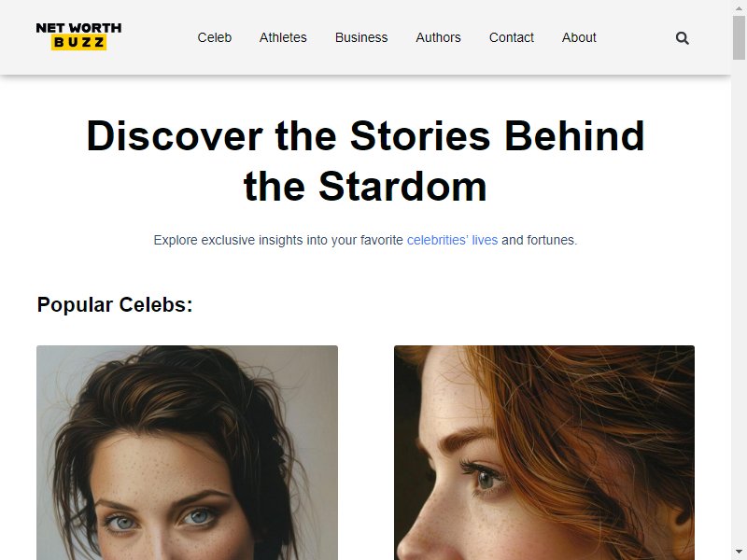
Task: Open the Authors page
Action: pyautogui.click(x=438, y=37)
